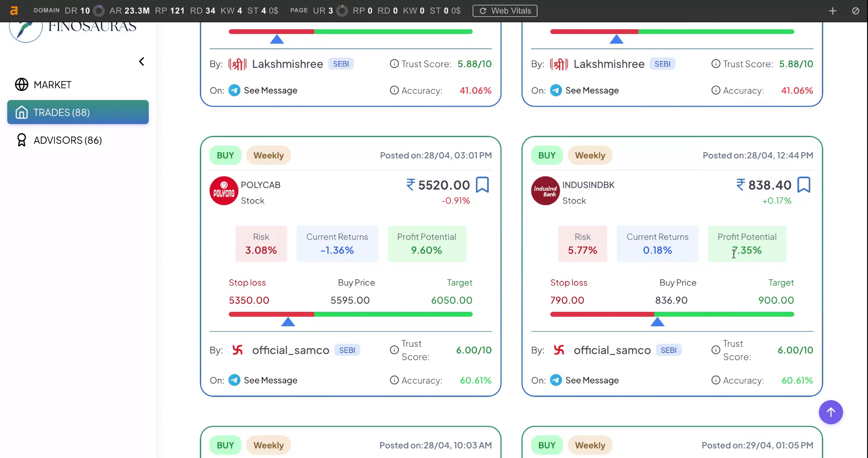Click the disable icon in top toolbar

855,11
